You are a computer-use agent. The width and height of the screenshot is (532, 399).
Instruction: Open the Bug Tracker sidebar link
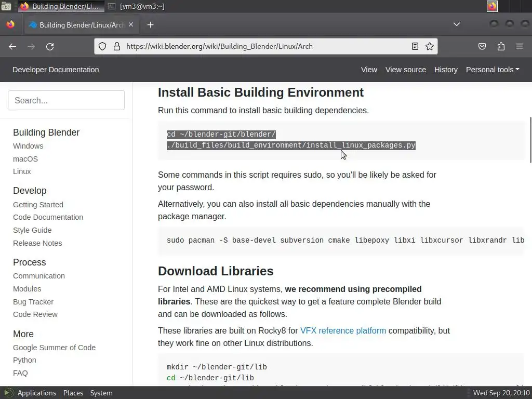tap(33, 302)
